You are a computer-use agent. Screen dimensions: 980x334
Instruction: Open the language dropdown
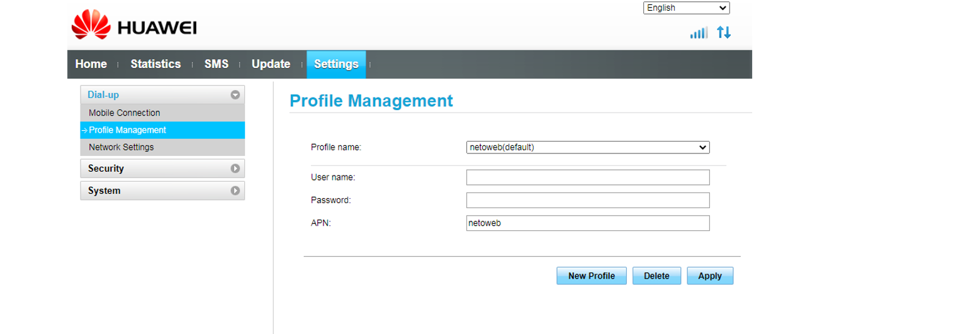(x=686, y=8)
